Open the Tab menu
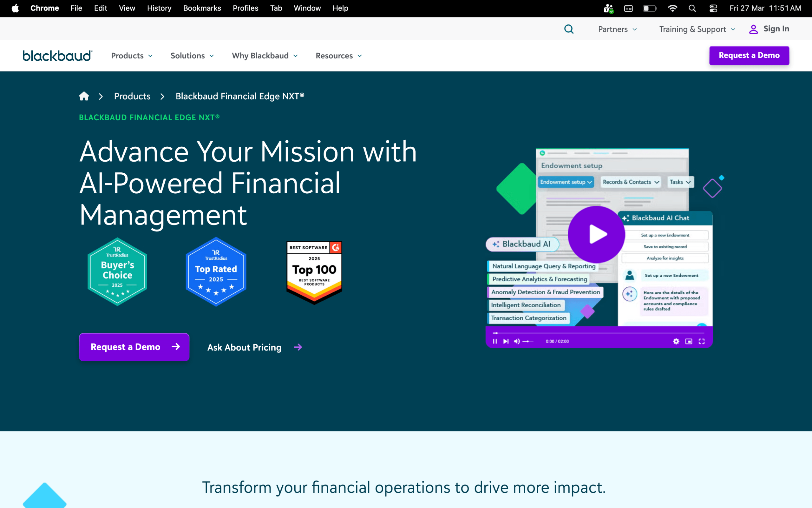This screenshot has height=508, width=812. click(276, 8)
